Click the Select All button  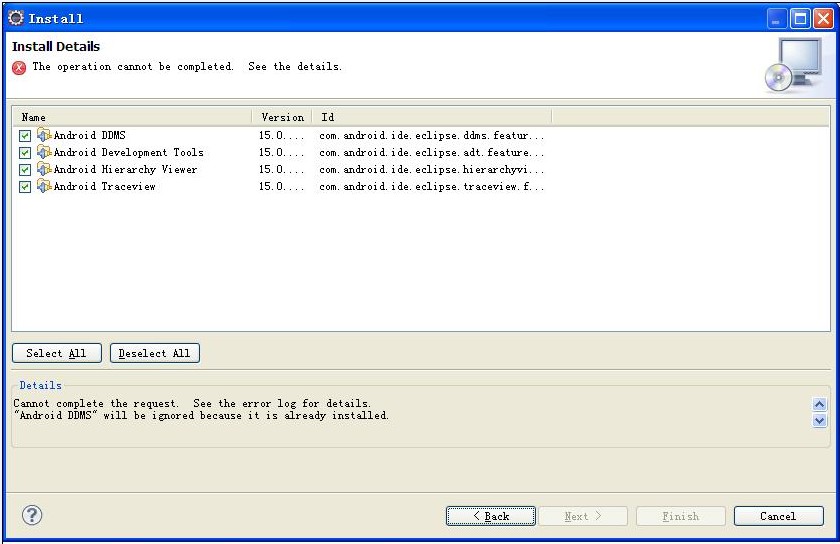pos(57,353)
